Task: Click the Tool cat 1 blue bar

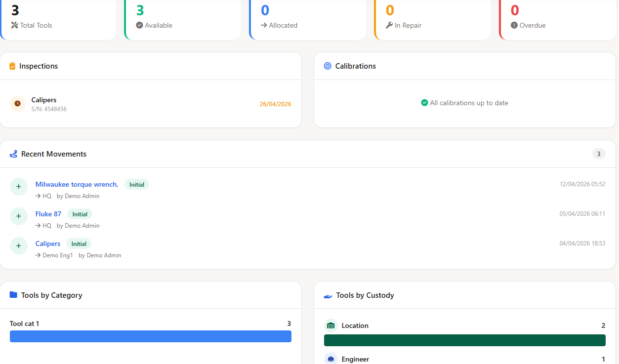Action: (151, 336)
